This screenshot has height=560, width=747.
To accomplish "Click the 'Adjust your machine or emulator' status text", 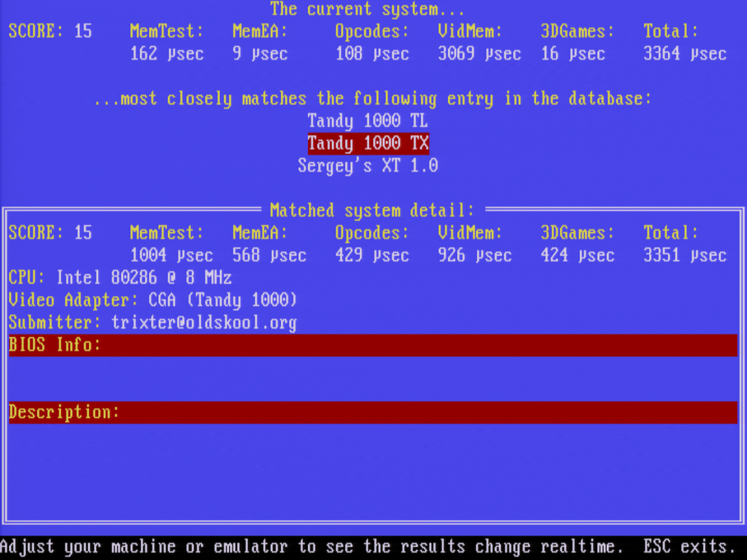I will tap(143, 546).
